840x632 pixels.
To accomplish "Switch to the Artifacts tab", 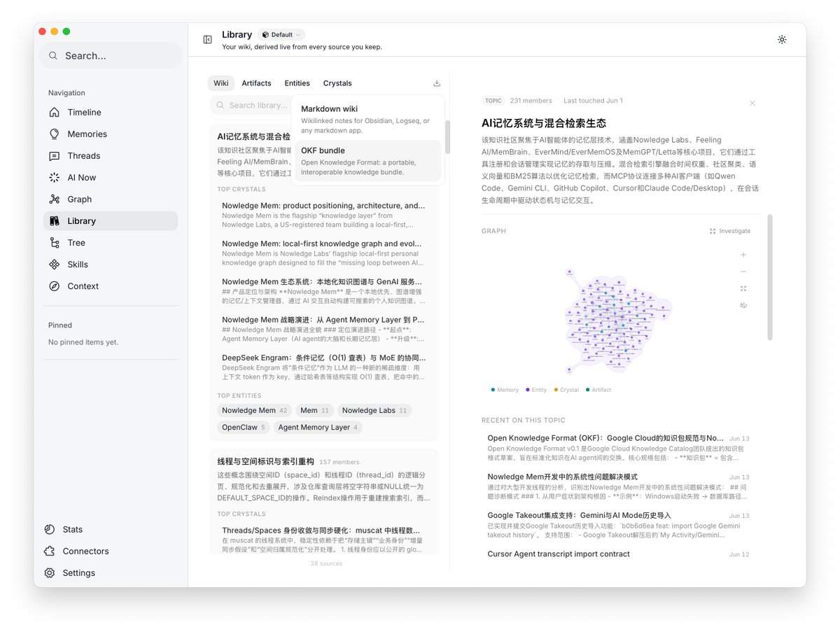I will pos(256,83).
